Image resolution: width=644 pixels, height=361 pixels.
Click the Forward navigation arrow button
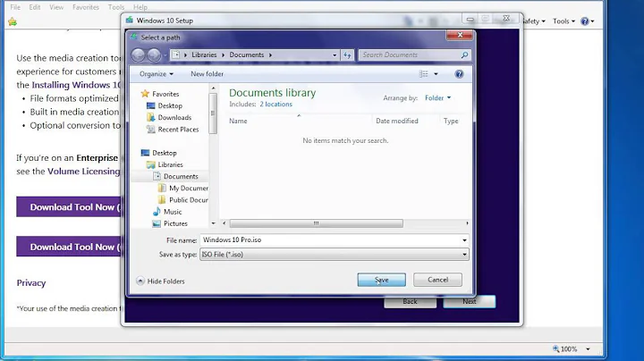click(155, 55)
